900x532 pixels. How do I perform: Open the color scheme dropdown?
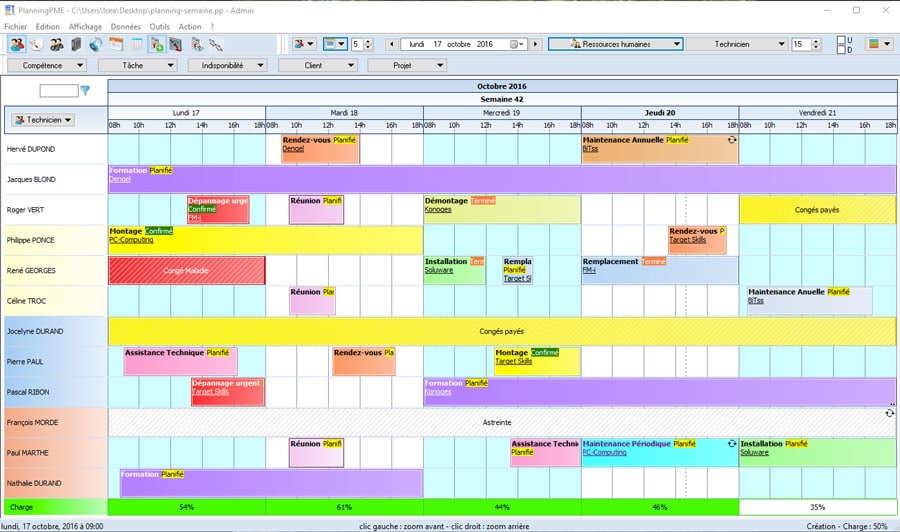[879, 44]
